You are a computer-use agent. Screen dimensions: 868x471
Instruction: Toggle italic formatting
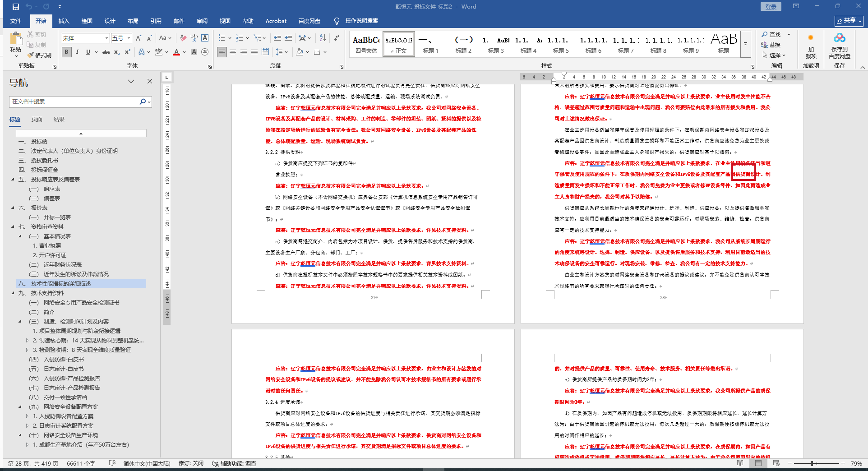pyautogui.click(x=77, y=52)
